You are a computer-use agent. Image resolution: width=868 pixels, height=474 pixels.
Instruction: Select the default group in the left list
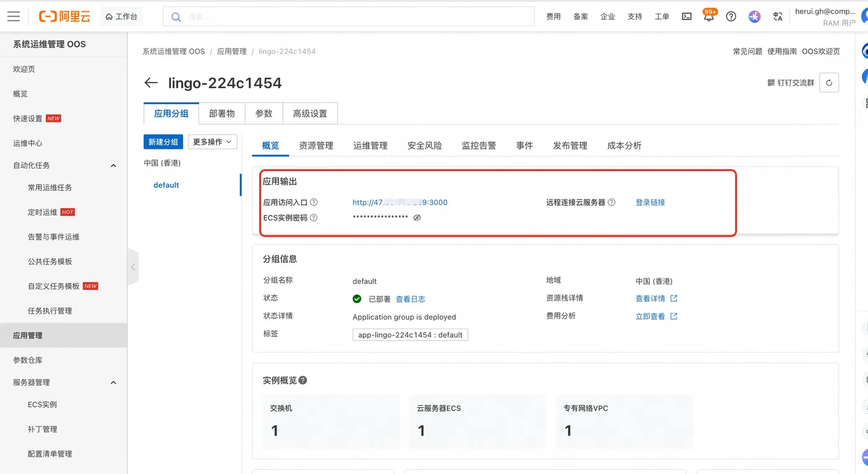166,185
